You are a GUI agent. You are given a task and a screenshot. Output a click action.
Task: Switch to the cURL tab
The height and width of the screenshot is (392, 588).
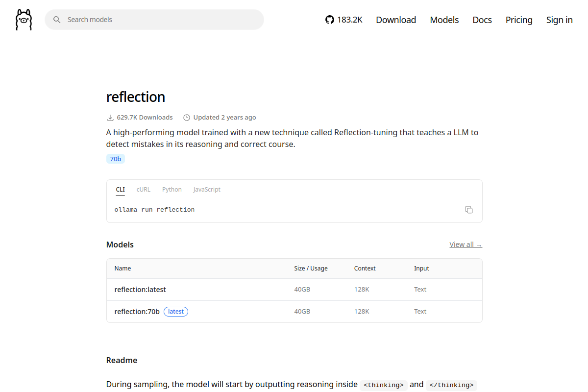144,190
